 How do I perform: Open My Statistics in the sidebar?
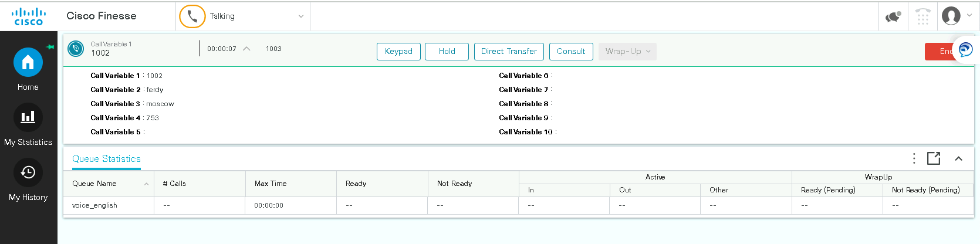pyautogui.click(x=28, y=118)
